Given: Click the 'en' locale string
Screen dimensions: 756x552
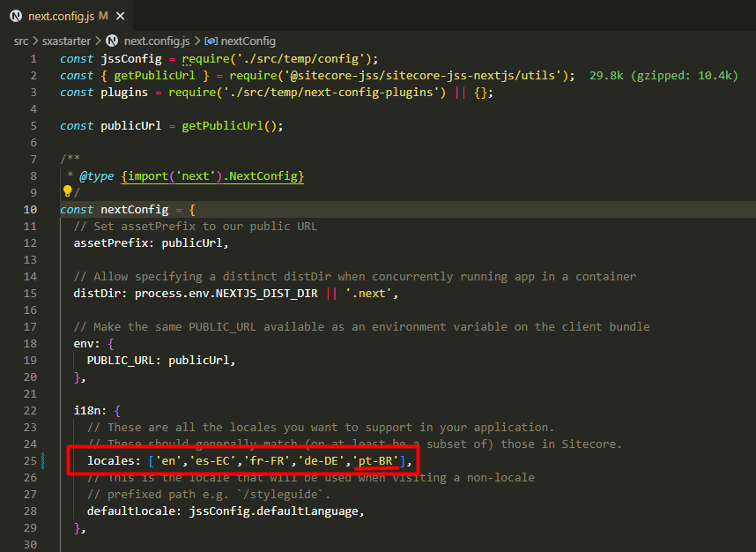Looking at the screenshot, I should (x=167, y=461).
